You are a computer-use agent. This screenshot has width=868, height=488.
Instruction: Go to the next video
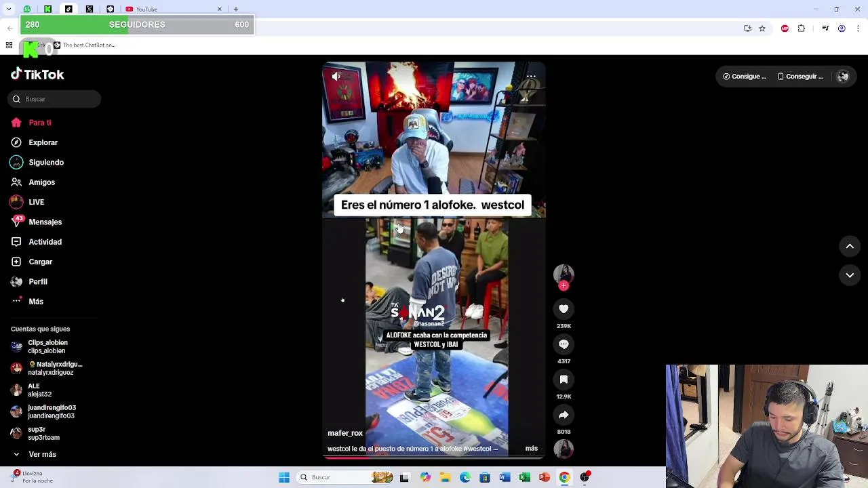(850, 275)
